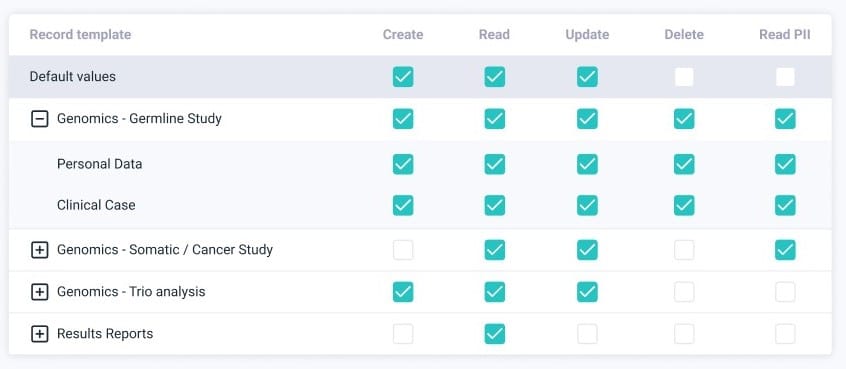Screen dimensions: 846x369
Task: Click the Record template column header
Action: point(80,35)
